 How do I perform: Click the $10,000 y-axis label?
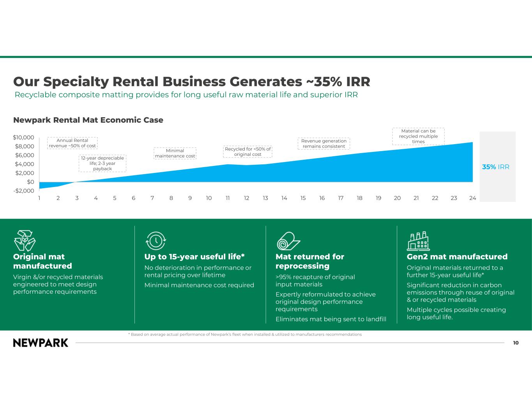pos(24,138)
